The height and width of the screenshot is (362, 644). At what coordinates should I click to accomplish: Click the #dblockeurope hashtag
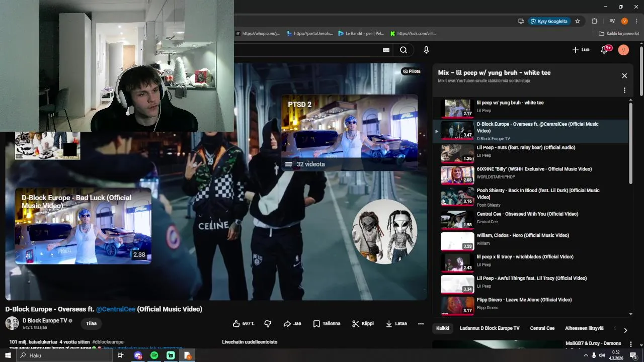(x=108, y=342)
